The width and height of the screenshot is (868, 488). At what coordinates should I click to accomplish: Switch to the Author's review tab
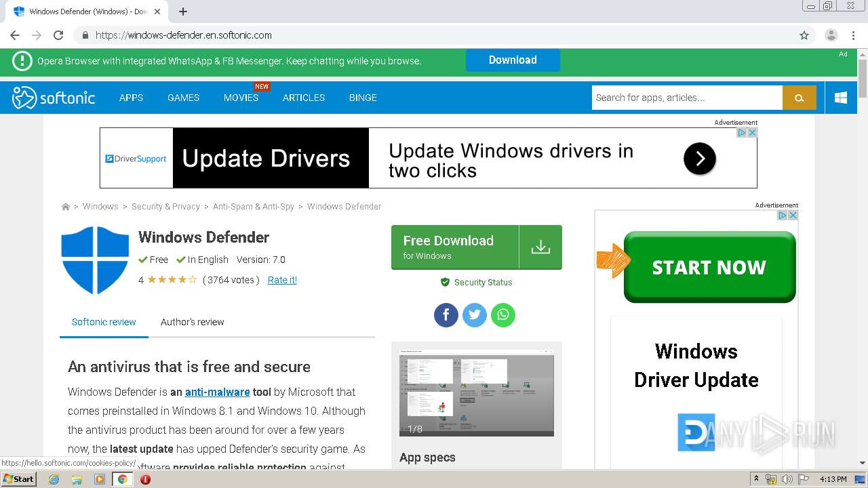[x=193, y=322]
